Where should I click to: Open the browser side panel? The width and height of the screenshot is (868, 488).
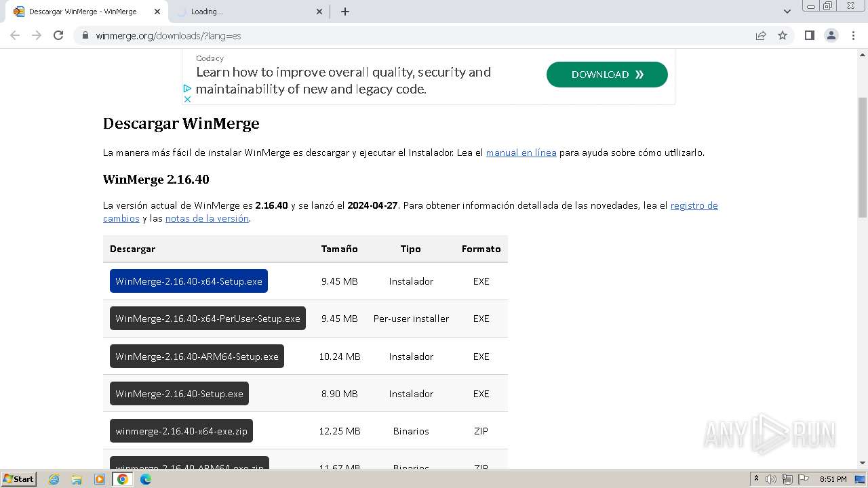(x=809, y=35)
